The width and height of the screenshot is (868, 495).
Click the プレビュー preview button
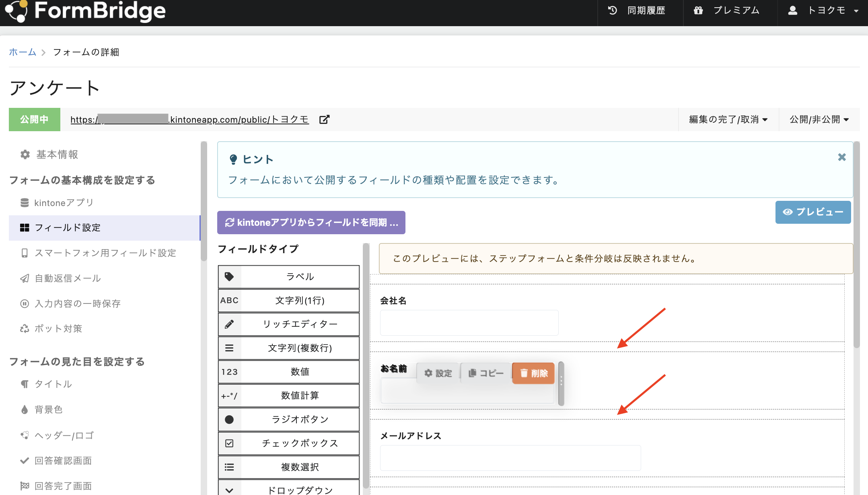pos(813,212)
